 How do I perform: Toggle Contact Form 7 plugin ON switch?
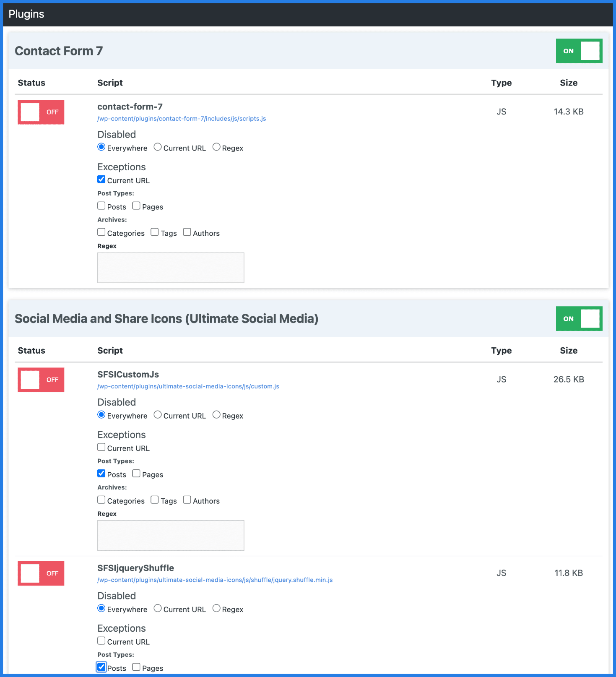pos(579,51)
